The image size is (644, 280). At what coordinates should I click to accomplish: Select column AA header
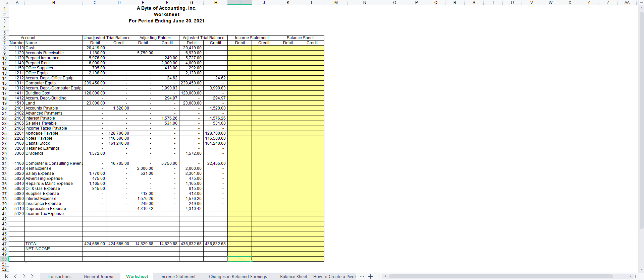[627, 2]
